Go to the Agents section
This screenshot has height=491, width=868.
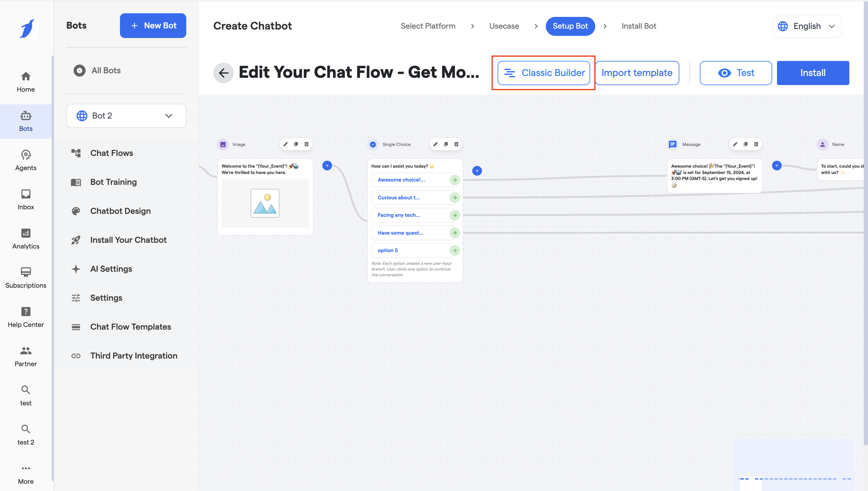coord(26,160)
